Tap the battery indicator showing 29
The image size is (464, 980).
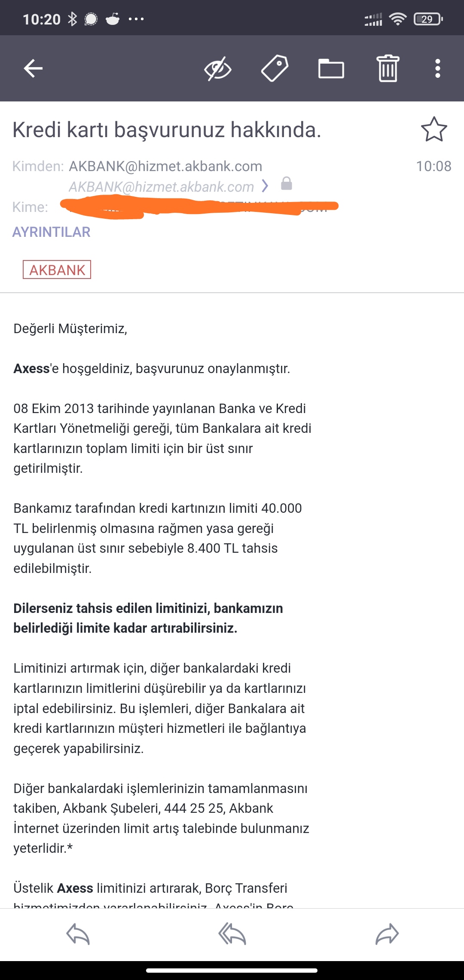click(x=428, y=19)
